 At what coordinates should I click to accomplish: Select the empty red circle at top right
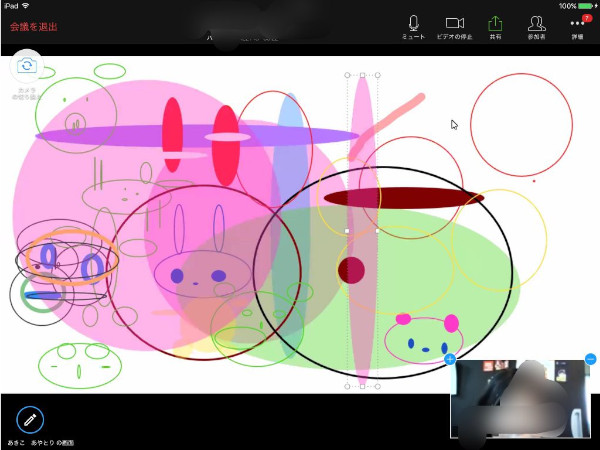(x=521, y=125)
